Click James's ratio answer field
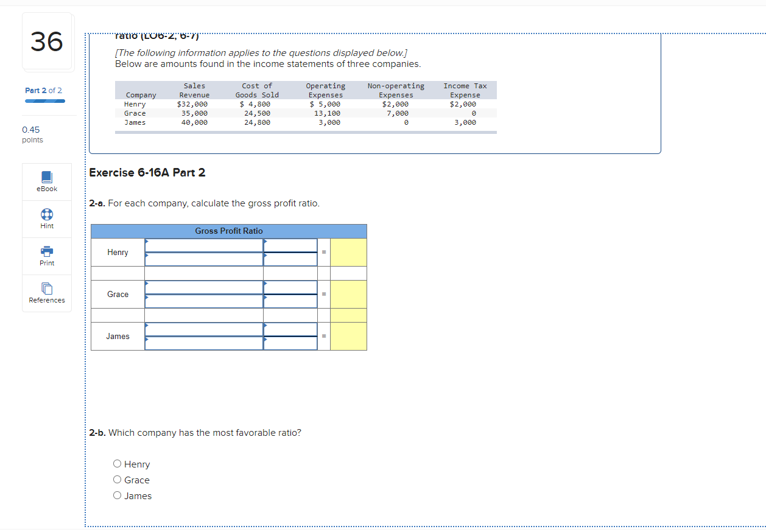766x532 pixels. tap(348, 335)
